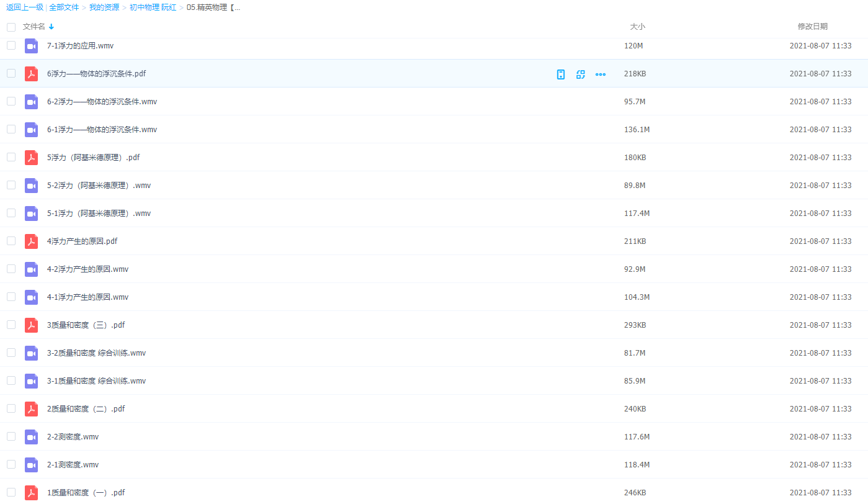Click the sort arrow next to 文件名
This screenshot has width=868, height=504.
51,27
